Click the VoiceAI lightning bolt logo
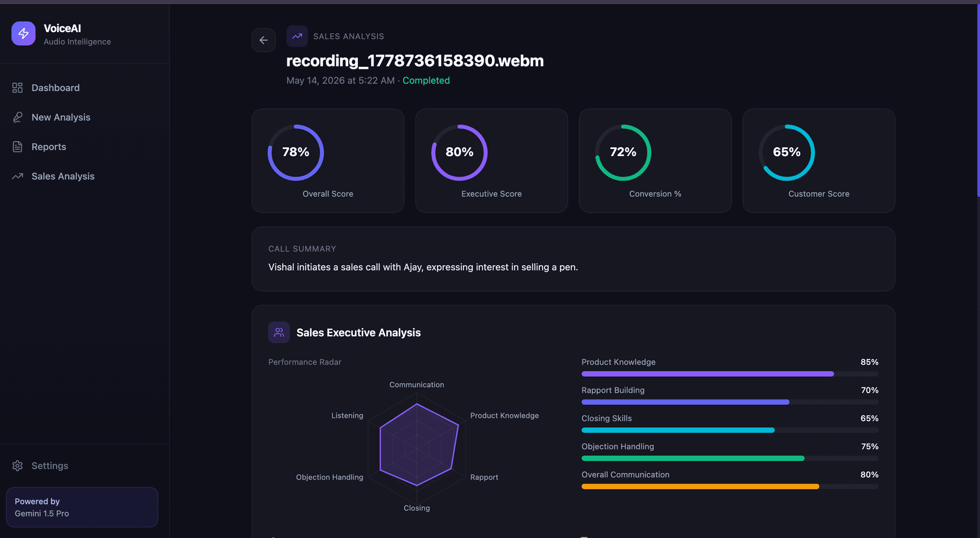 [23, 34]
